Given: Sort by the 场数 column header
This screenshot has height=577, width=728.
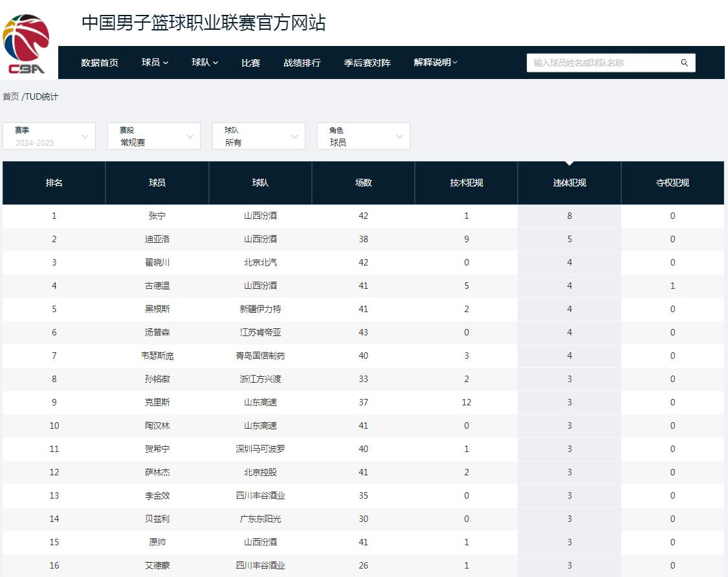Looking at the screenshot, I should [x=363, y=183].
